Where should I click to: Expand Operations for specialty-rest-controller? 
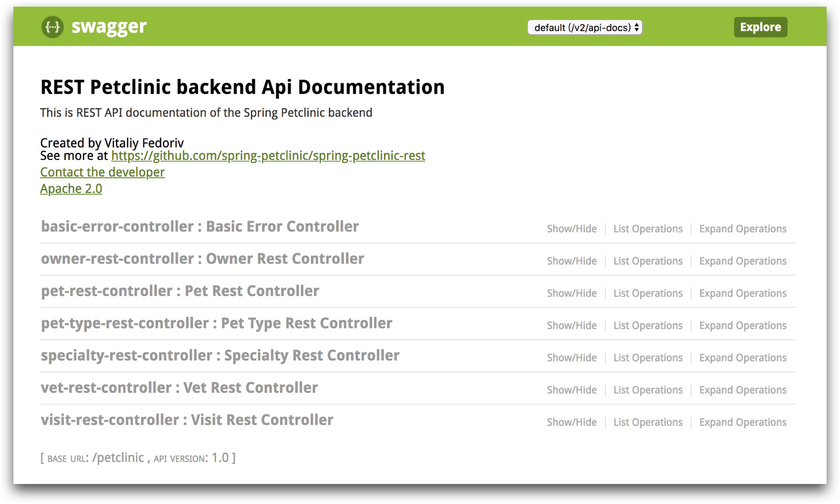pos(743,357)
